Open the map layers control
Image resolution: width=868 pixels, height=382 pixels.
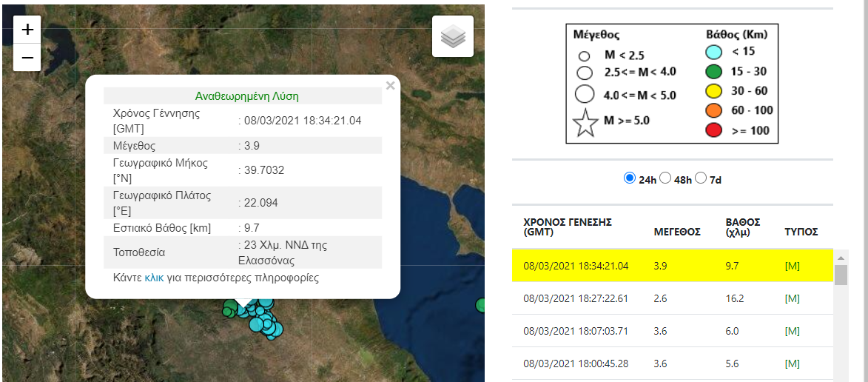(453, 36)
